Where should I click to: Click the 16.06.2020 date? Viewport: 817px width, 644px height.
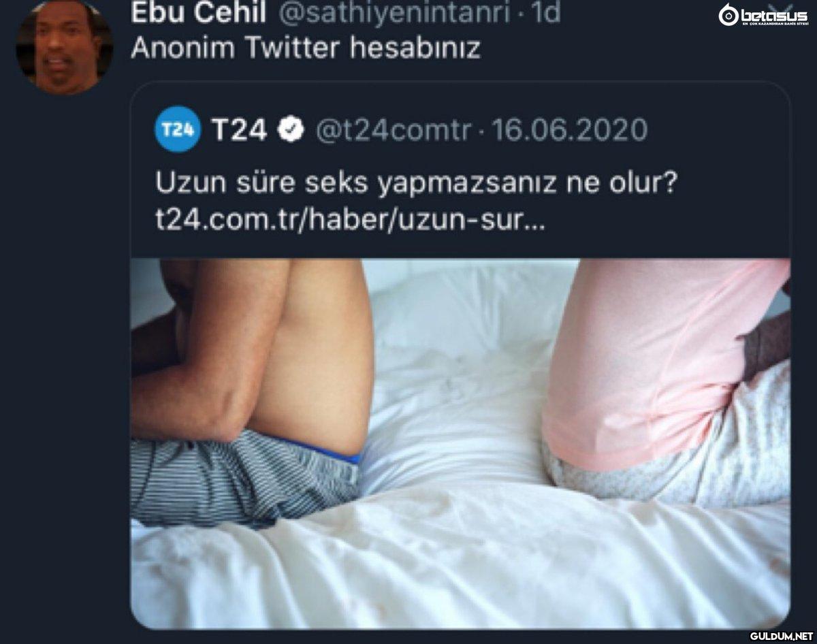[x=570, y=129]
